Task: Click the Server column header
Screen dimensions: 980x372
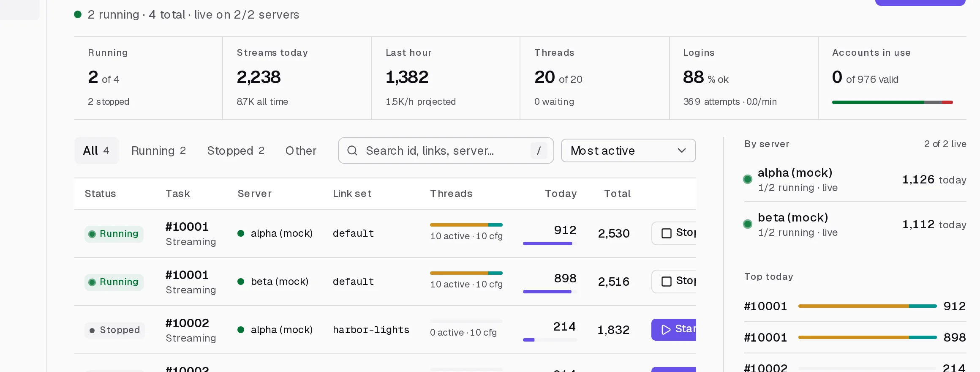Action: [x=254, y=194]
